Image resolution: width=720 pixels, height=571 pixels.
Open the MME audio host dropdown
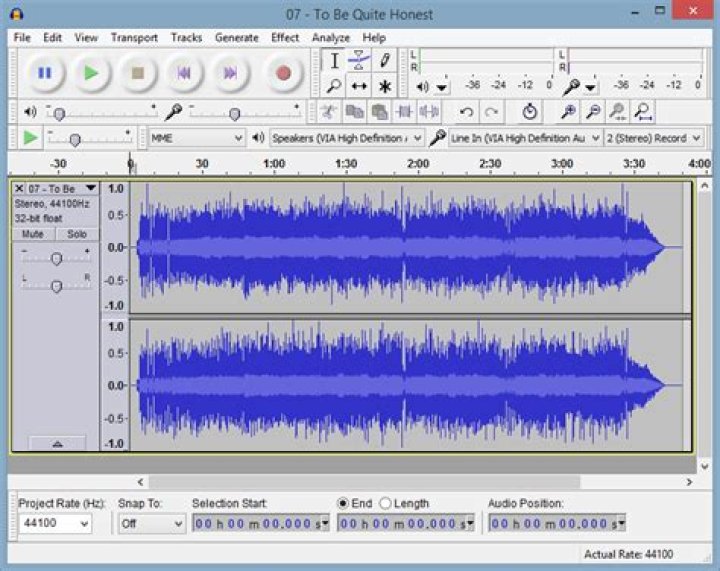(x=197, y=138)
